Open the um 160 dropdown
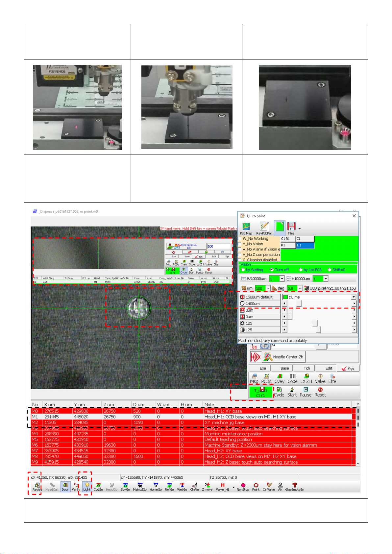 pos(268,288)
